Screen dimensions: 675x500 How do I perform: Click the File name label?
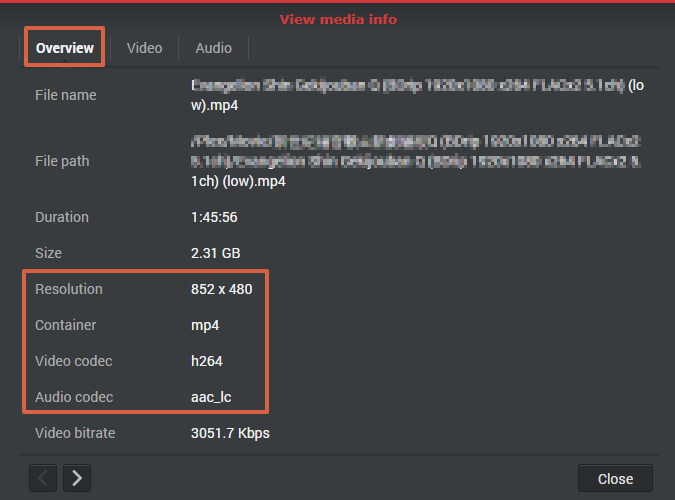(x=65, y=95)
